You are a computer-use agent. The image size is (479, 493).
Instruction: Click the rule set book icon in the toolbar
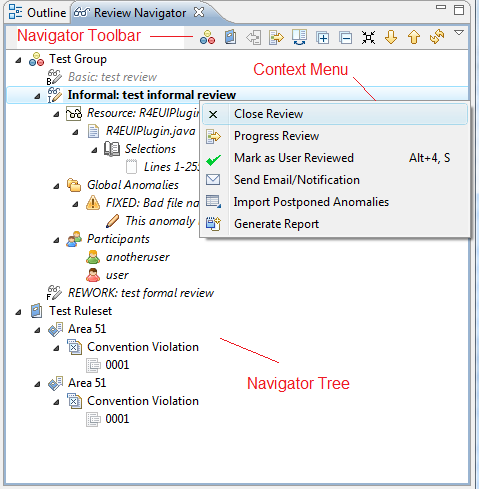230,37
